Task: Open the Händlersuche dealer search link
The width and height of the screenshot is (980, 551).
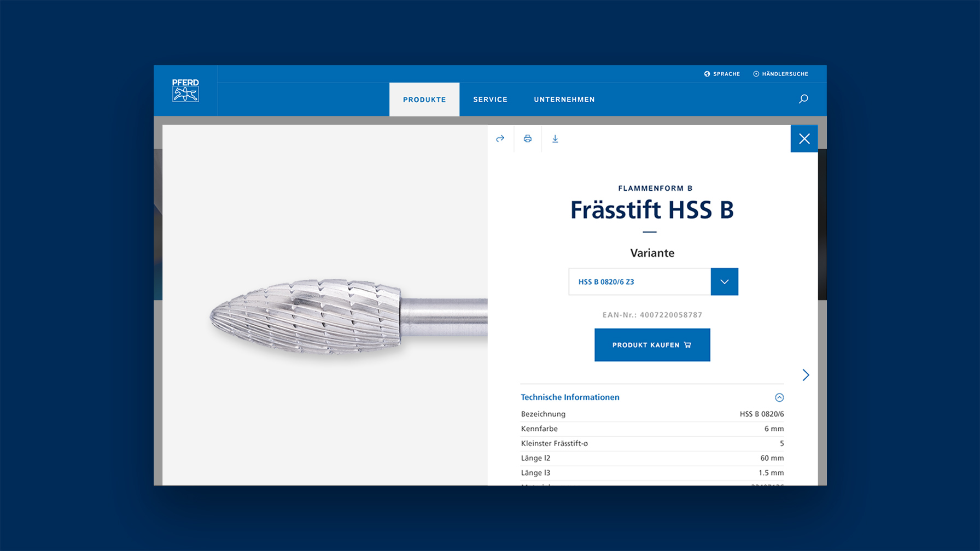Action: [785, 74]
